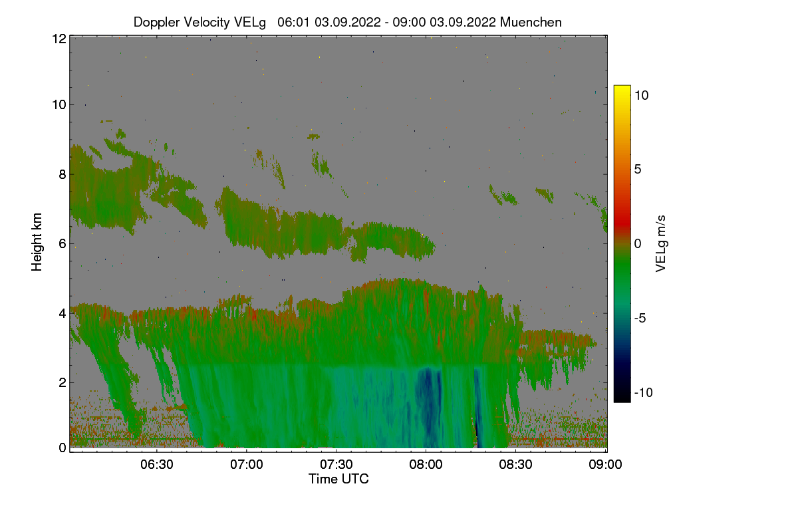Click the 'Height km' y-axis label
798x532 pixels.
(x=37, y=242)
